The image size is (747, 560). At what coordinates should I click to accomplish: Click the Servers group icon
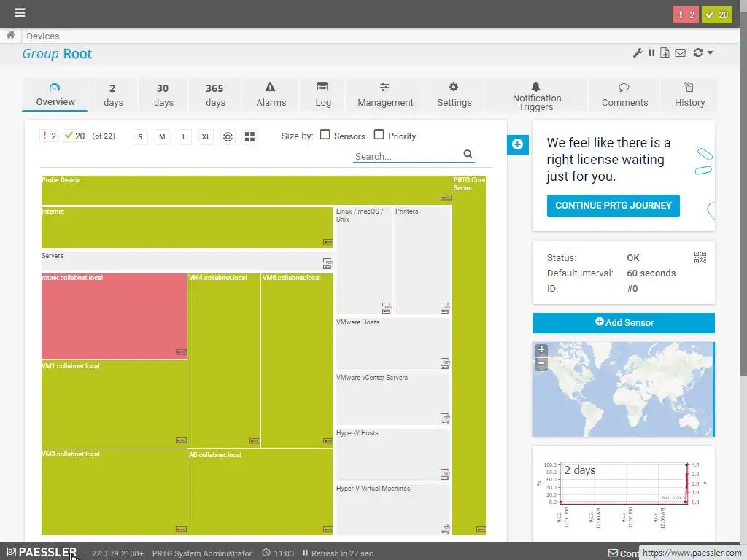(327, 262)
